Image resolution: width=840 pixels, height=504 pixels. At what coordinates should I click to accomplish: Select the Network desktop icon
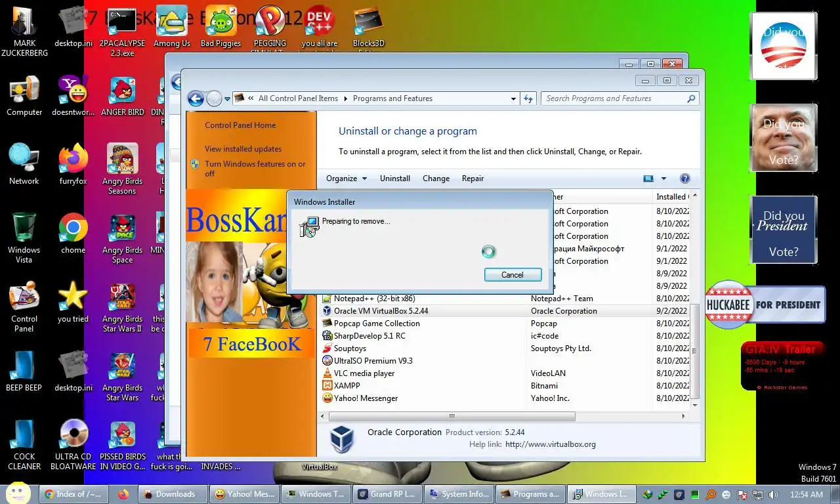(24, 165)
